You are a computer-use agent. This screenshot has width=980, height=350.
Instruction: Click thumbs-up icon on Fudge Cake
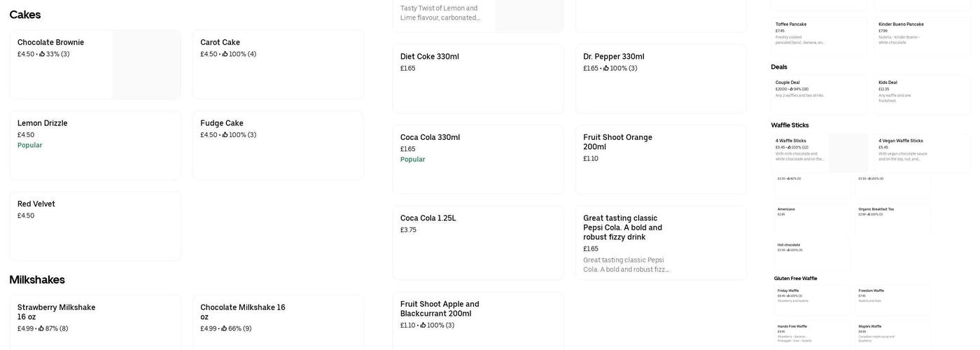(x=225, y=135)
